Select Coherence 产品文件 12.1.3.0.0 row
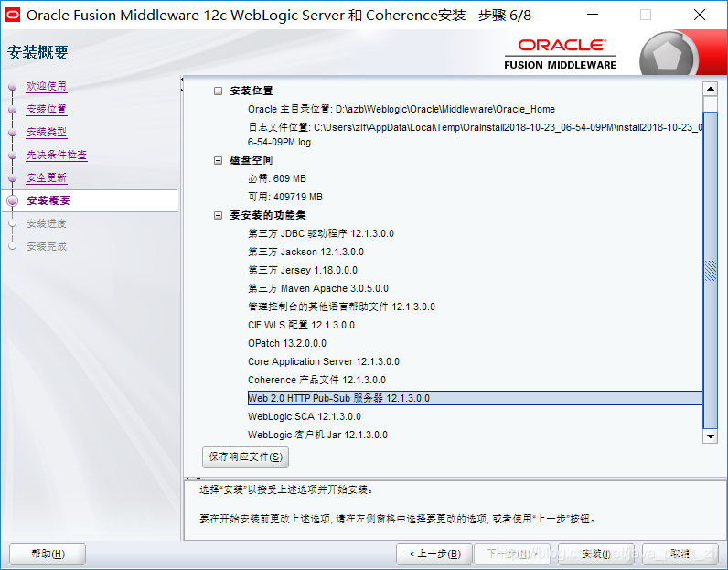This screenshot has height=570, width=728. [316, 380]
